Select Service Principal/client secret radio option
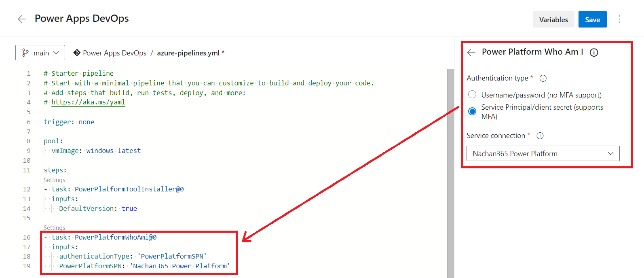The height and width of the screenshot is (278, 644). tap(472, 111)
